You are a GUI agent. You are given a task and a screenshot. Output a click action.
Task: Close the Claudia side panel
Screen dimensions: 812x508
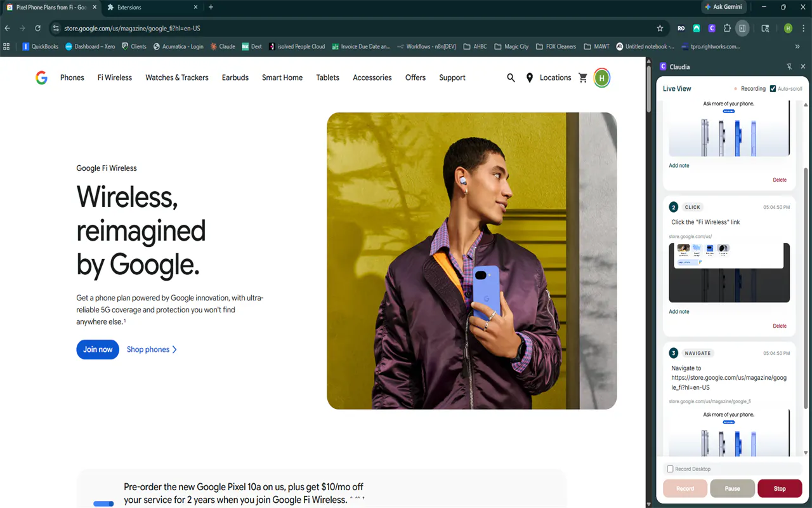coord(803,67)
